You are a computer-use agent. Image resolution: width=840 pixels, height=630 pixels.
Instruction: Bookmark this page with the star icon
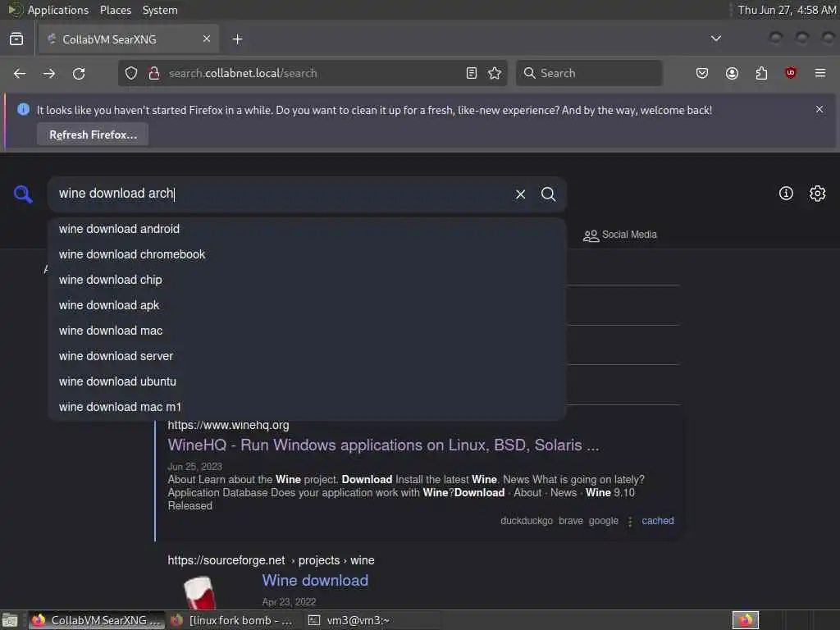[495, 73]
